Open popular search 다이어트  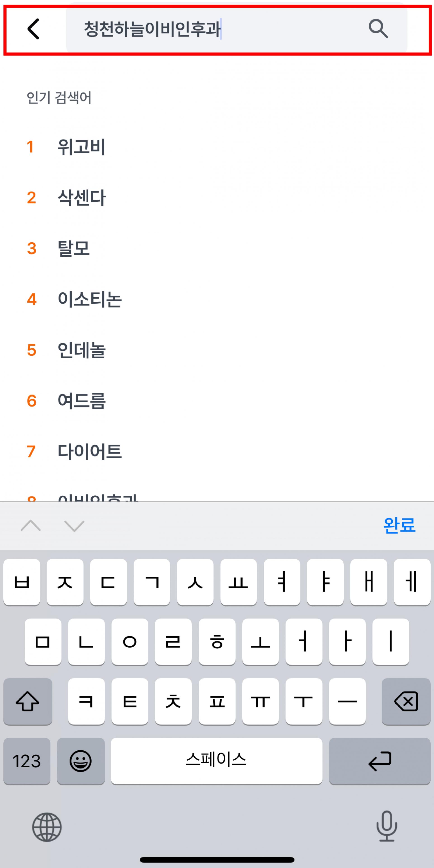tap(90, 452)
